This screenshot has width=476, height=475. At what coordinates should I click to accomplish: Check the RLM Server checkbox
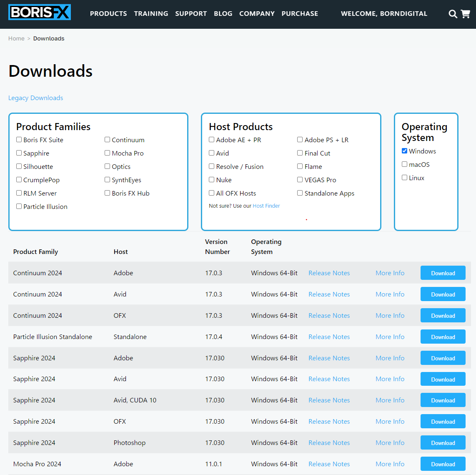(19, 193)
